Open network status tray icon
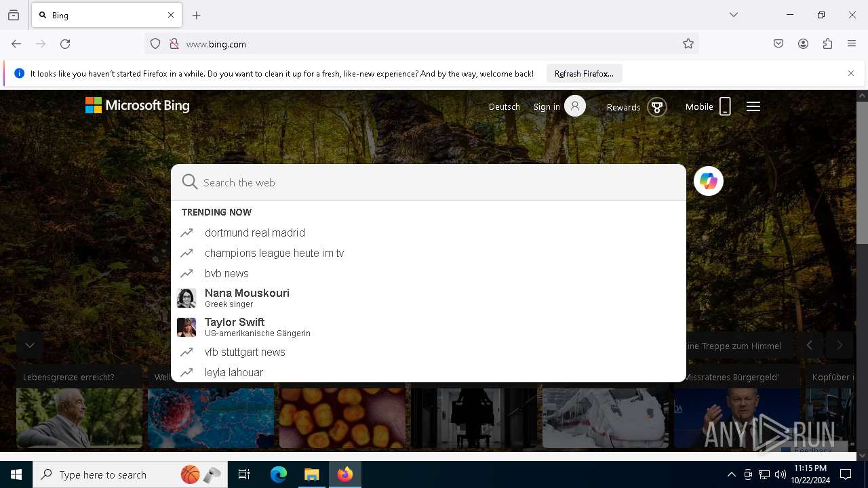The image size is (868, 488). point(764,474)
